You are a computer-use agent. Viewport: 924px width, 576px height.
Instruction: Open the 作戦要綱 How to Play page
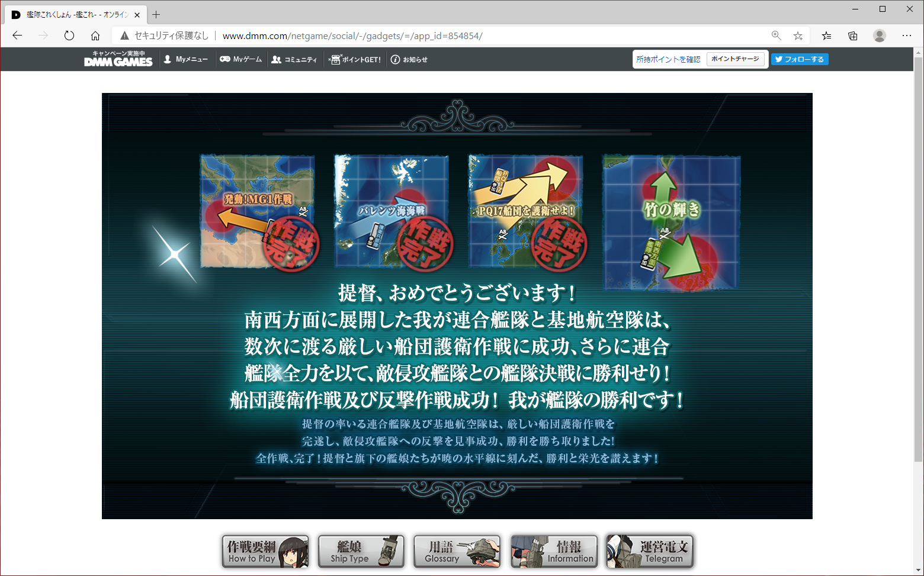[x=265, y=551]
